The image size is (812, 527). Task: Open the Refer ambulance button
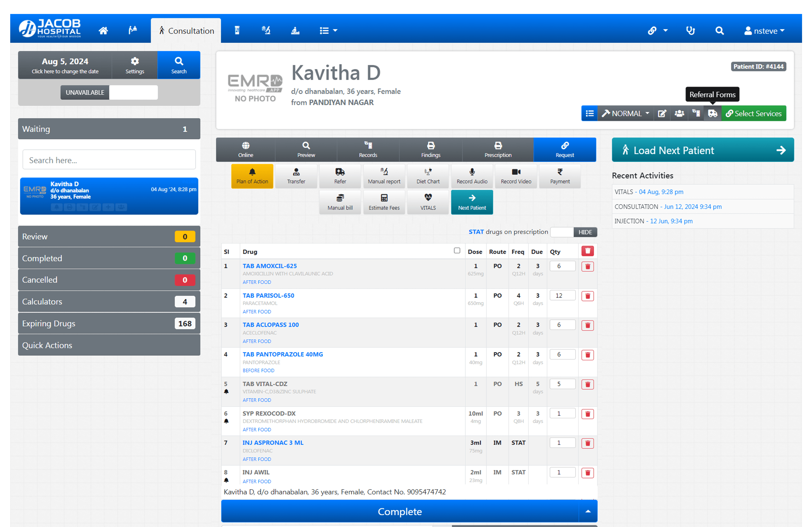[x=340, y=176]
